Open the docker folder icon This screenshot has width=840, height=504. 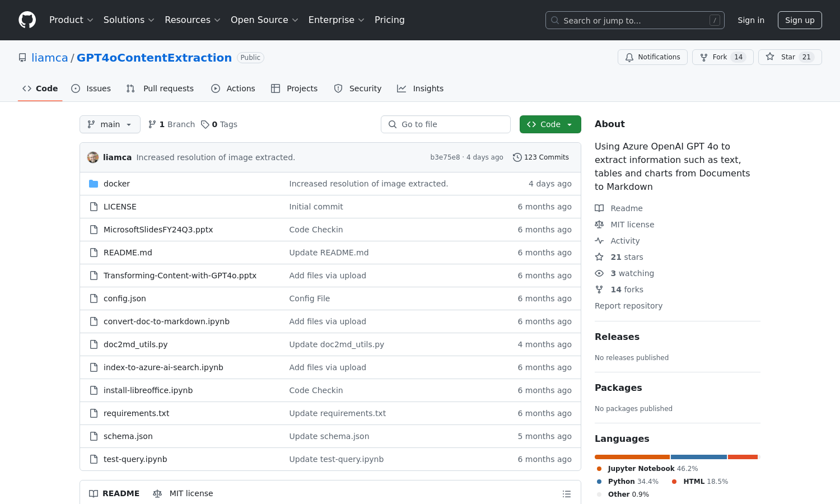coord(94,183)
